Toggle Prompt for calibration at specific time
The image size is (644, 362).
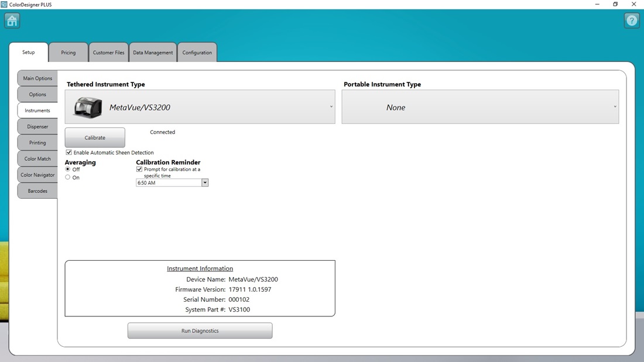pos(139,169)
